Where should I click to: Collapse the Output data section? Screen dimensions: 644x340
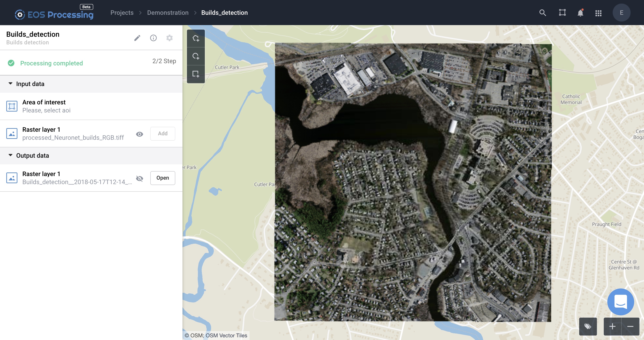pos(11,155)
